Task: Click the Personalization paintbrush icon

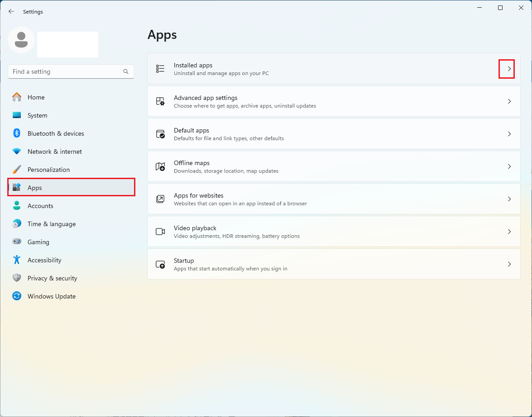Action: tap(17, 169)
